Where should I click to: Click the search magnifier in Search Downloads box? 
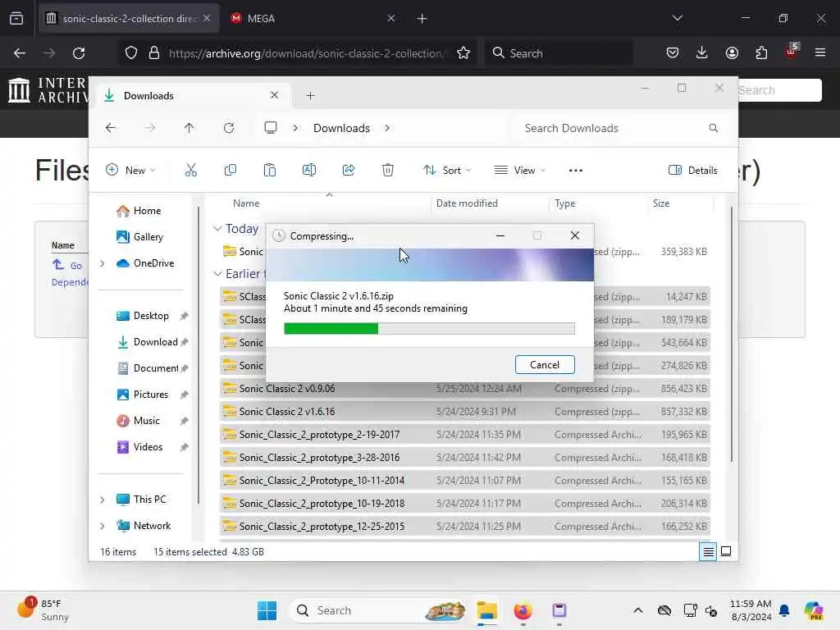pos(713,128)
